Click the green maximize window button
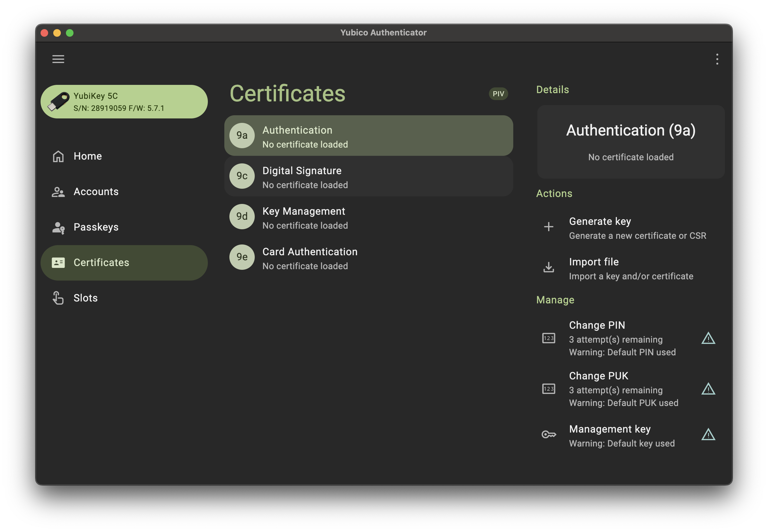 point(70,33)
